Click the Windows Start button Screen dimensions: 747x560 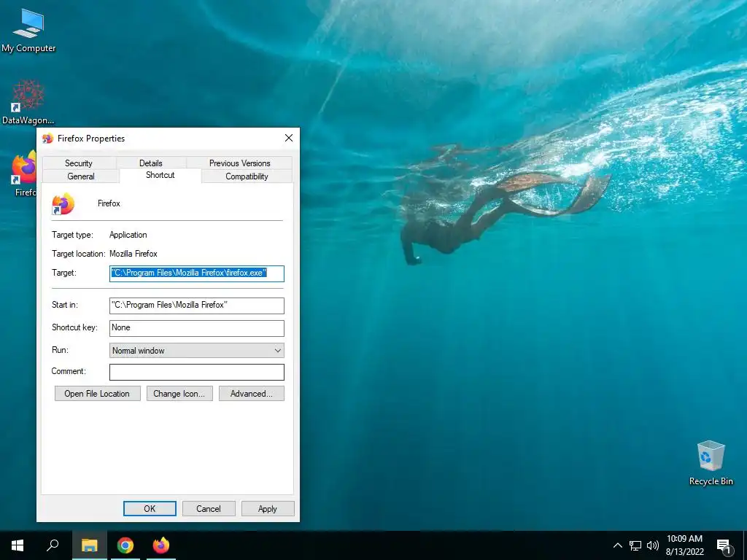click(x=18, y=545)
